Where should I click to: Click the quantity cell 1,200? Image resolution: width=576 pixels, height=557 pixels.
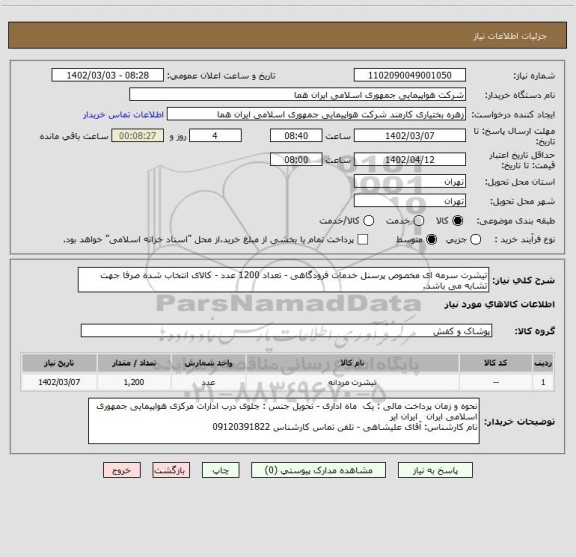point(134,382)
